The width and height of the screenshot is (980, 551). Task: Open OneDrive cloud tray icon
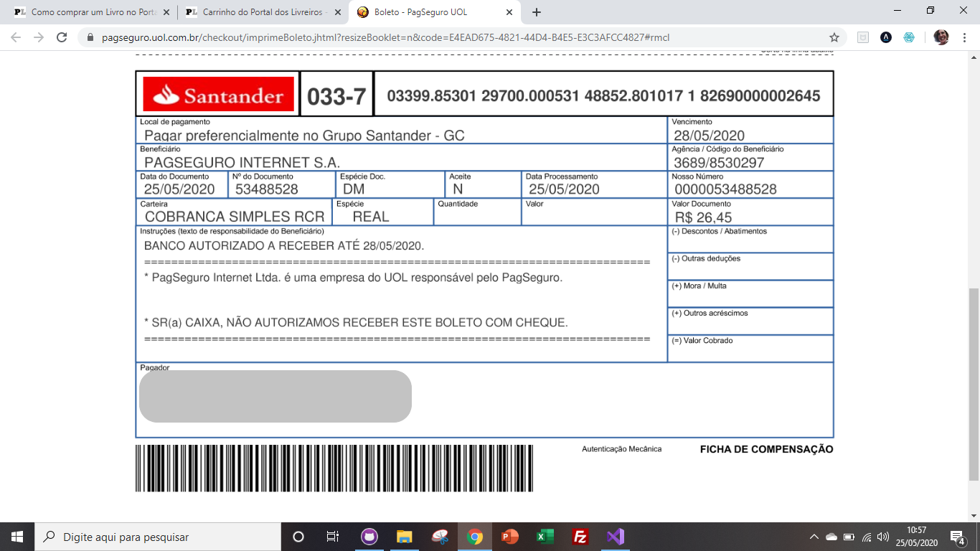(x=831, y=537)
